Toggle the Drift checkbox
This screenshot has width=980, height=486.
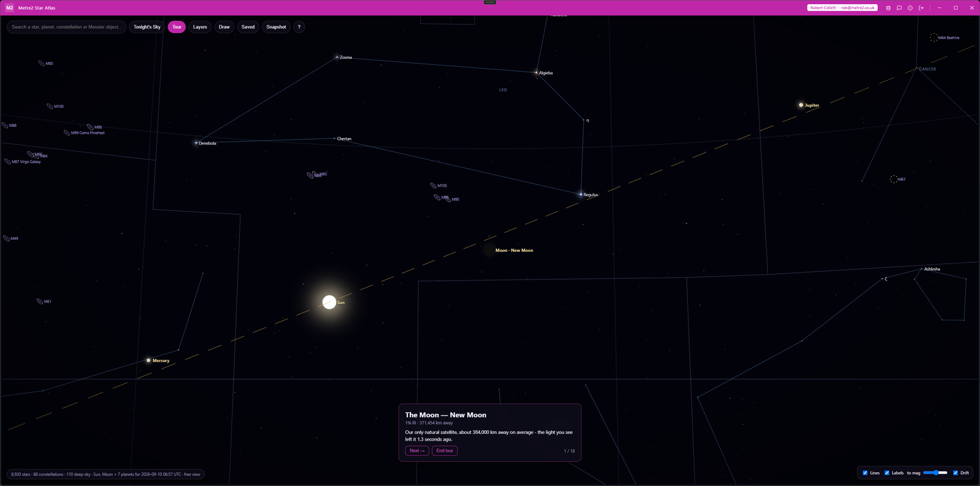pos(955,473)
